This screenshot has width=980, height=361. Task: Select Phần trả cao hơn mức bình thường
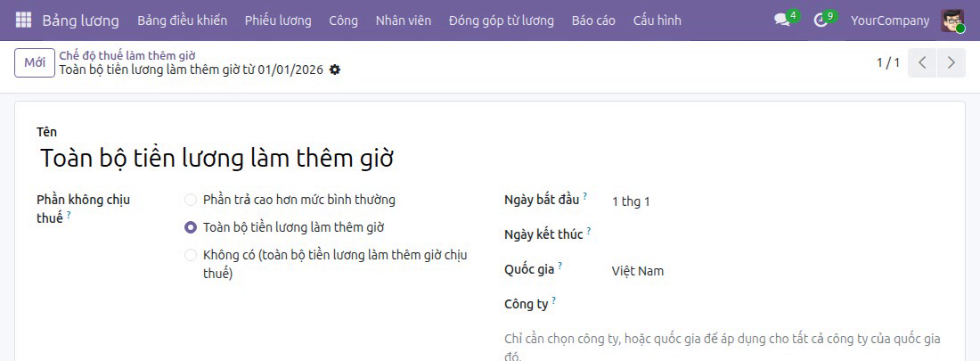[190, 201]
